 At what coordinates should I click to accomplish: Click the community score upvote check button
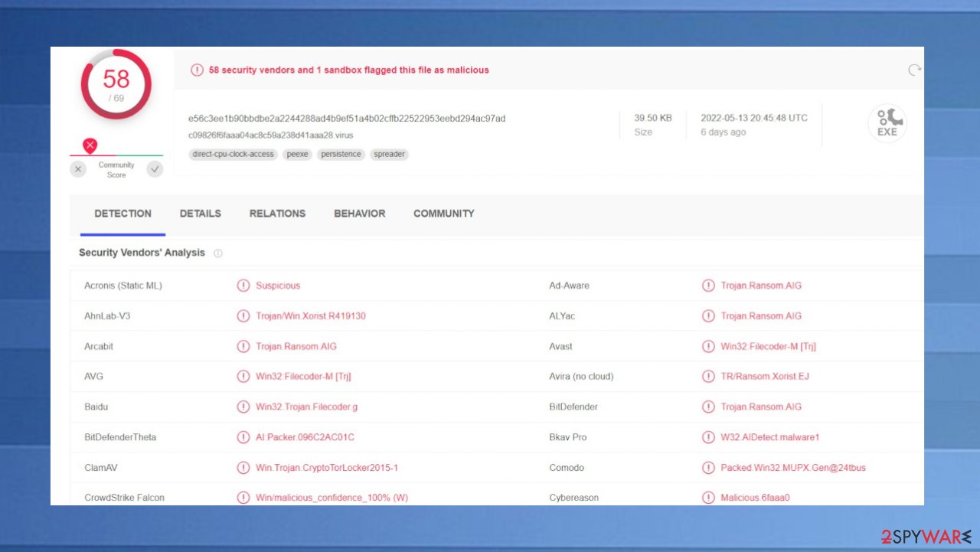(x=155, y=169)
